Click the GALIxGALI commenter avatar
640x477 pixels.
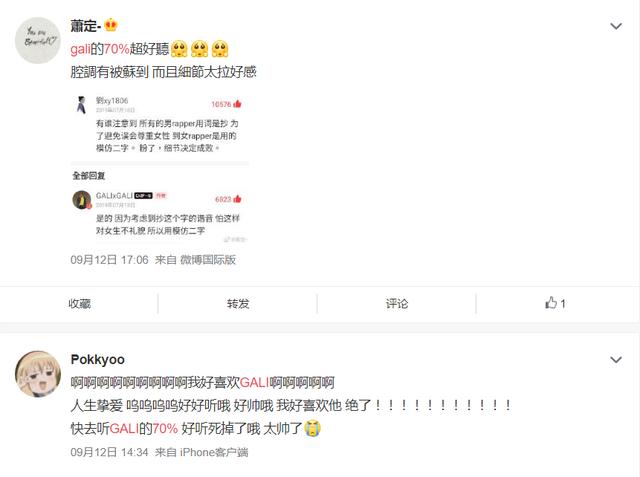pos(82,200)
